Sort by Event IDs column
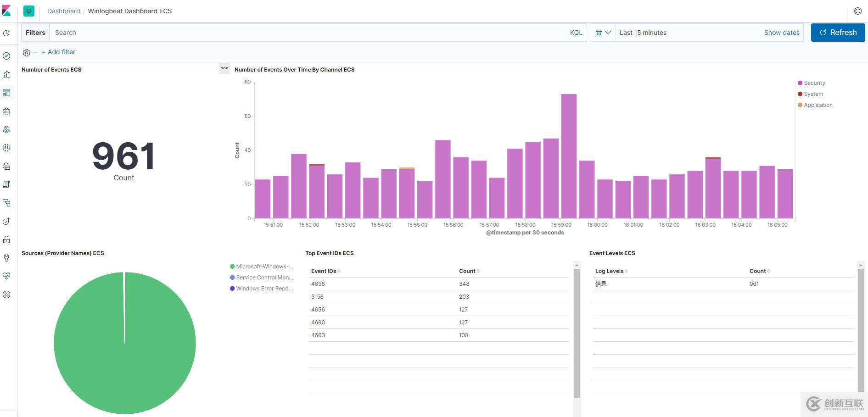 [x=326, y=271]
